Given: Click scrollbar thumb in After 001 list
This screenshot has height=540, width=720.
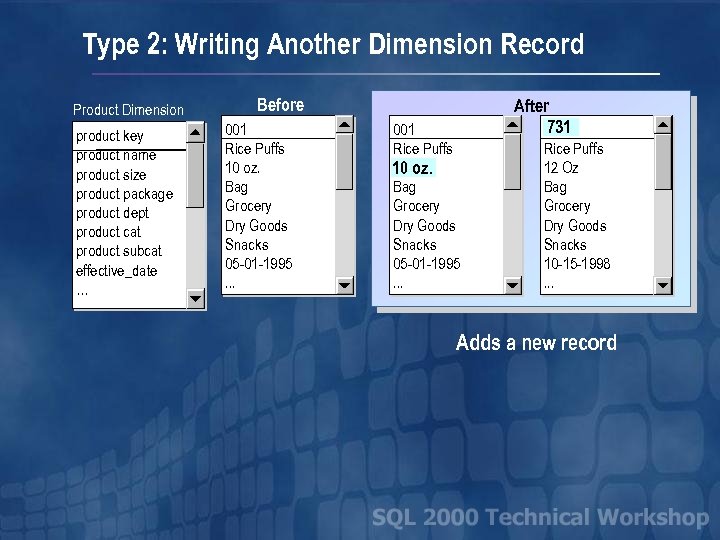Looking at the screenshot, I should click(x=512, y=162).
